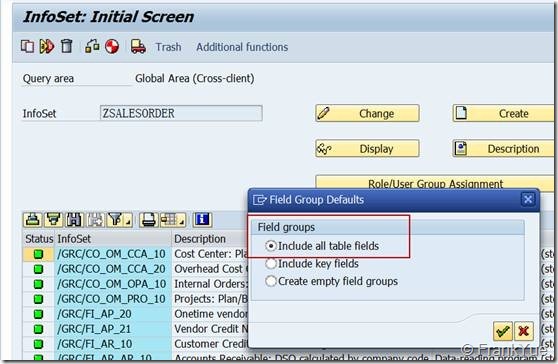Viewport: 558px width, 364px height.
Task: Click green status of /GRC/CO_OM_CCA_10
Action: [38, 254]
